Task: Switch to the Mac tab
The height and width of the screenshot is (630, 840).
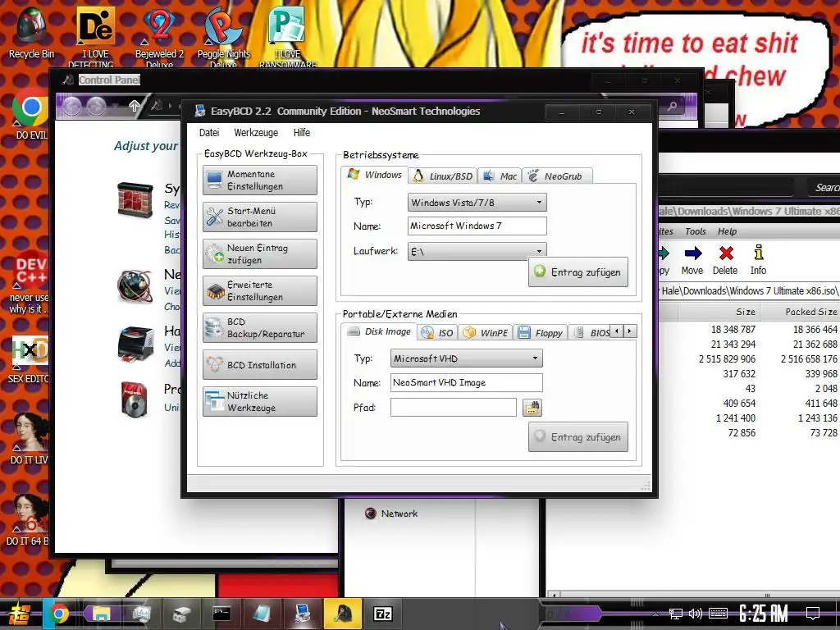Action: [500, 176]
